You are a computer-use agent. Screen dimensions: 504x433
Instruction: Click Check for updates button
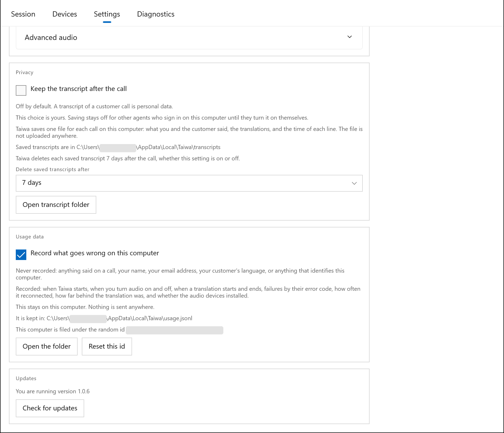(x=50, y=408)
